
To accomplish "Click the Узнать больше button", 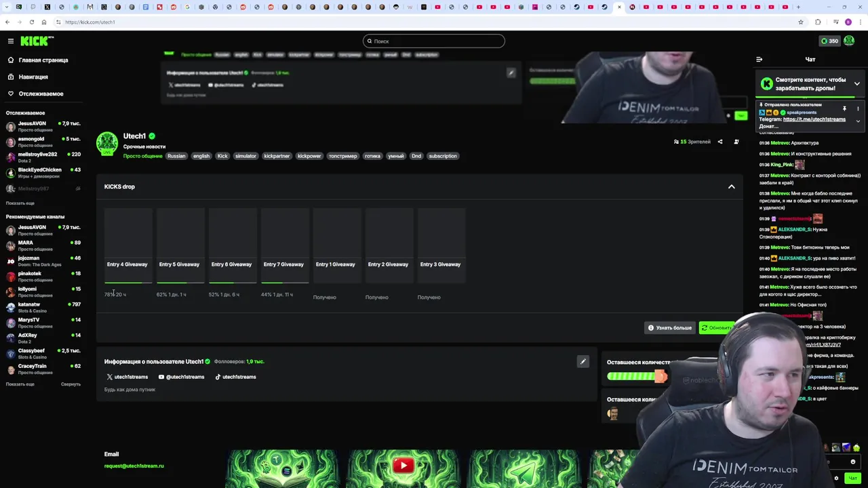I will [x=670, y=328].
